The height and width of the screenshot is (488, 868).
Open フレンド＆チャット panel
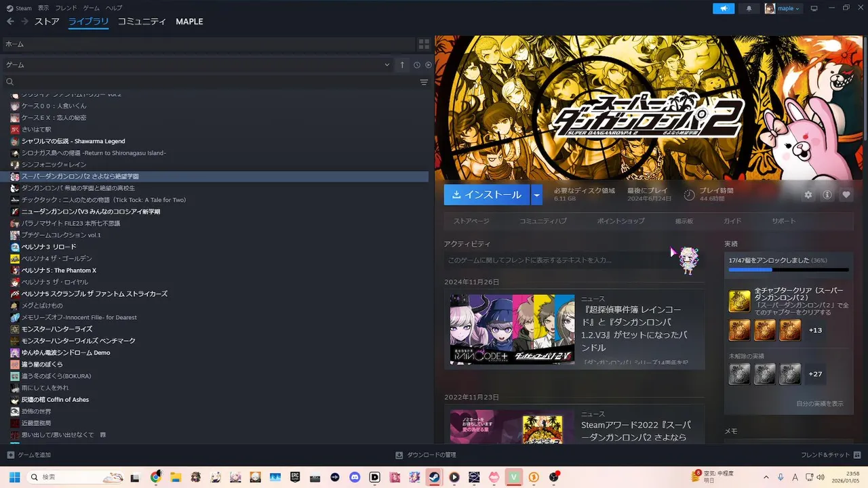pos(830,455)
